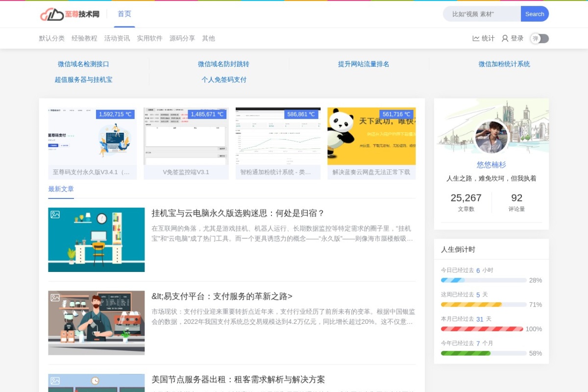Click the 市场现状 article summary text
This screenshot has width=588, height=392.
point(283,317)
